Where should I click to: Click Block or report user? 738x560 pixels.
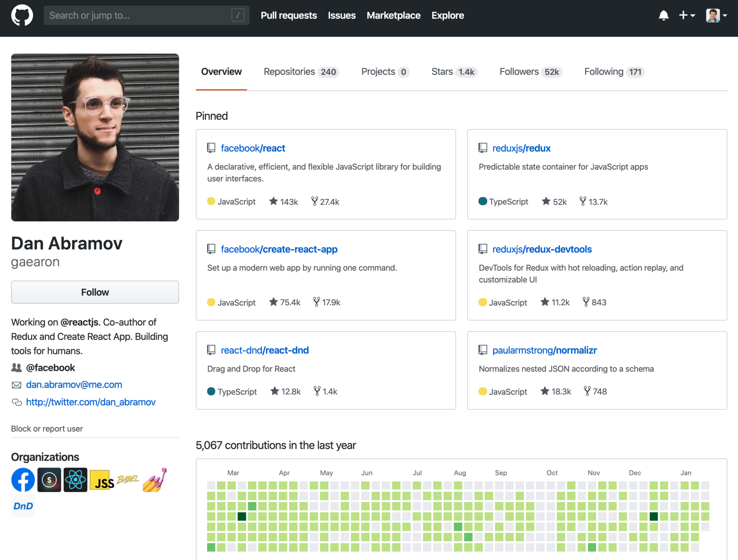coord(47,429)
